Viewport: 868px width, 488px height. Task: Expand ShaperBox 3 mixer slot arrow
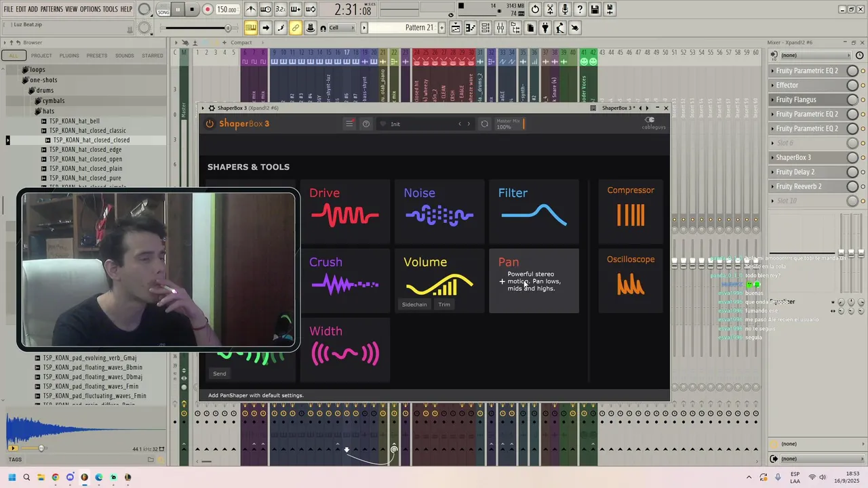pyautogui.click(x=772, y=157)
